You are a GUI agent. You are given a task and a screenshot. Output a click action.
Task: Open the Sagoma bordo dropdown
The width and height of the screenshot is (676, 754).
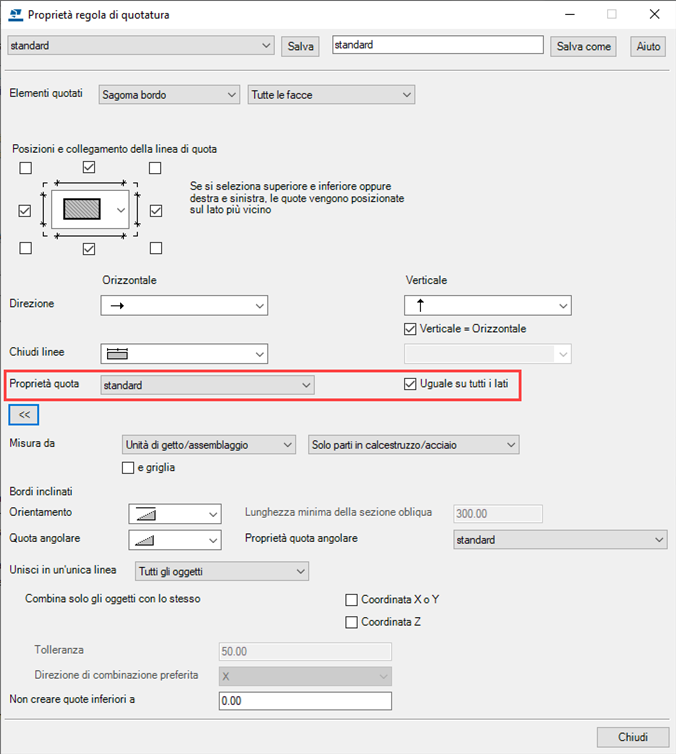point(169,95)
